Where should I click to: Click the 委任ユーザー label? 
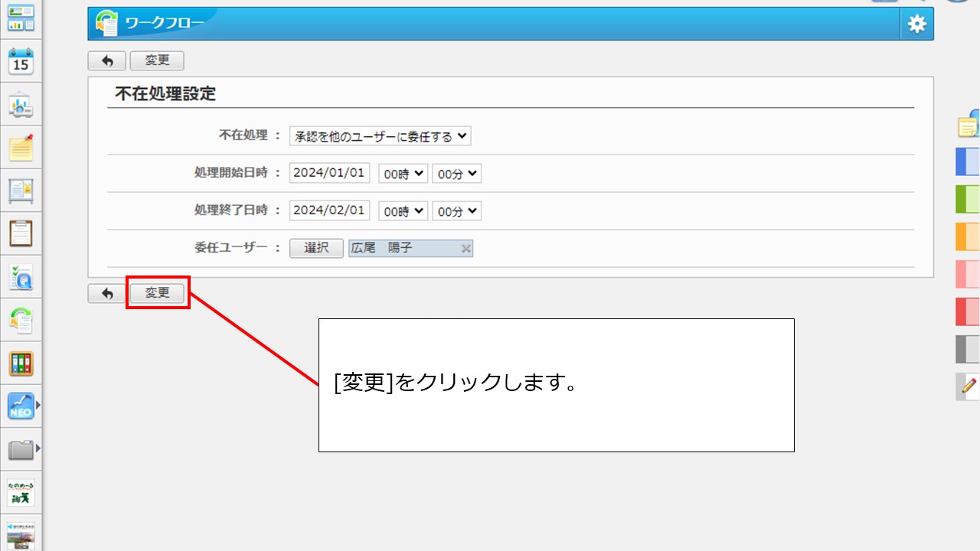point(231,248)
